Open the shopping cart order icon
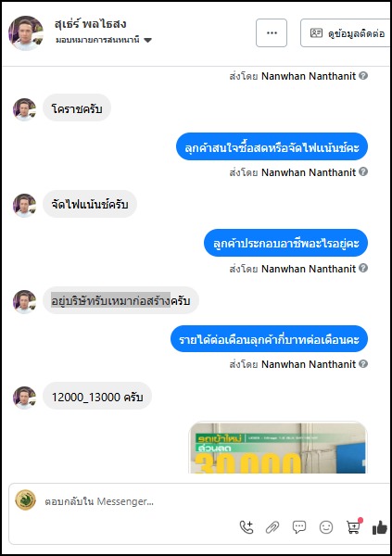 coord(354,526)
